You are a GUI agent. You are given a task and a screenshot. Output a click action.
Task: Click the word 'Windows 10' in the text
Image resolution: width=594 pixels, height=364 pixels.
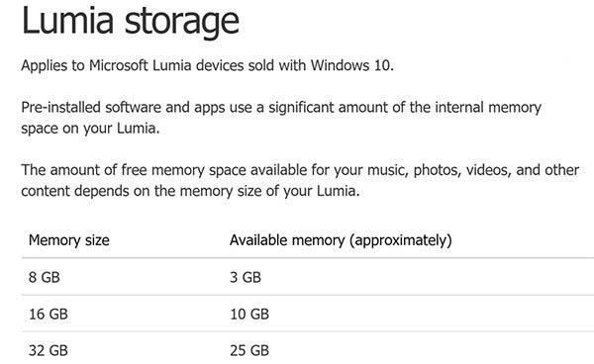pyautogui.click(x=350, y=66)
